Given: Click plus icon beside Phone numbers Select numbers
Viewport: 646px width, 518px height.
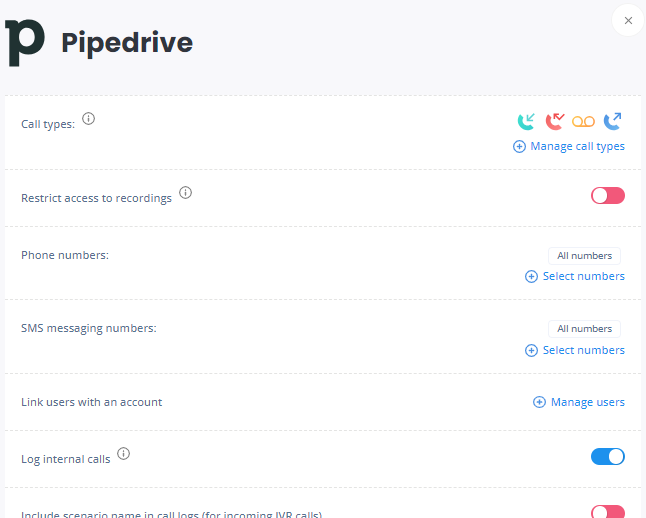Looking at the screenshot, I should 531,277.
